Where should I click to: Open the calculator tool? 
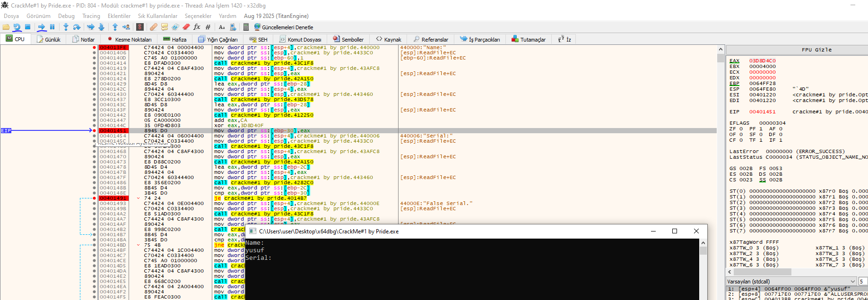[x=246, y=27]
